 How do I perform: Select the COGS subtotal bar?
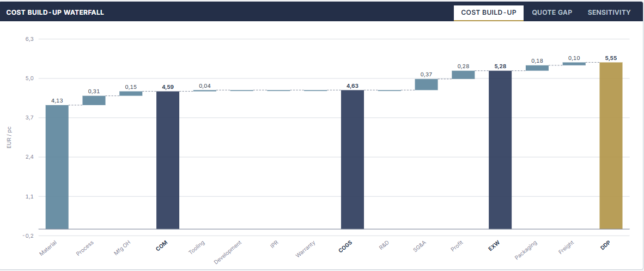pos(353,160)
